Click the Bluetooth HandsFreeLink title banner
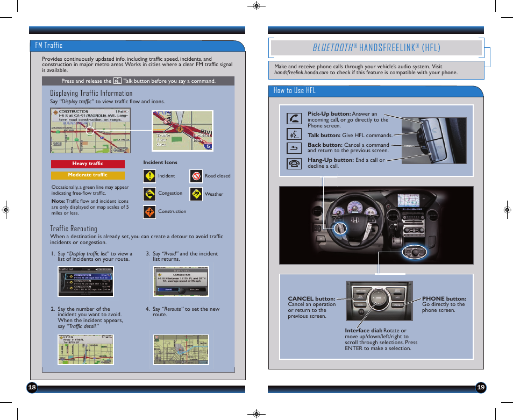This screenshot has width=513, height=420. (x=376, y=48)
